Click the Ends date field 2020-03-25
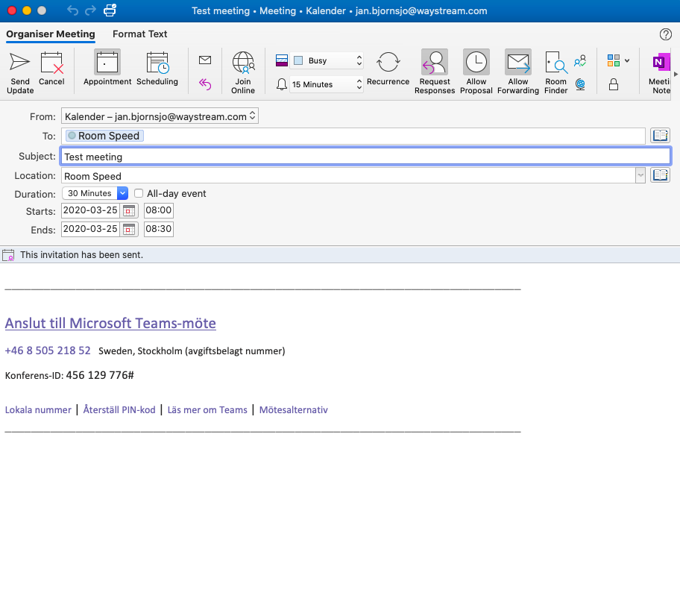Viewport: 680px width, 616px height. click(90, 229)
